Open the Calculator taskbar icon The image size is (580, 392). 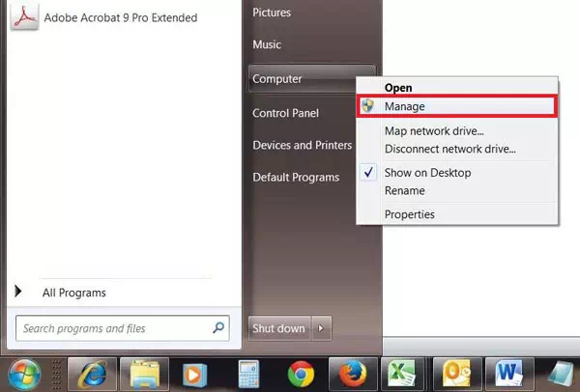tap(249, 373)
